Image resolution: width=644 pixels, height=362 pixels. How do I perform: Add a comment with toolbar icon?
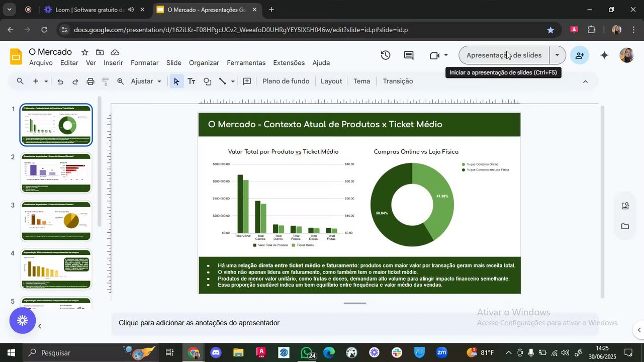[247, 81]
